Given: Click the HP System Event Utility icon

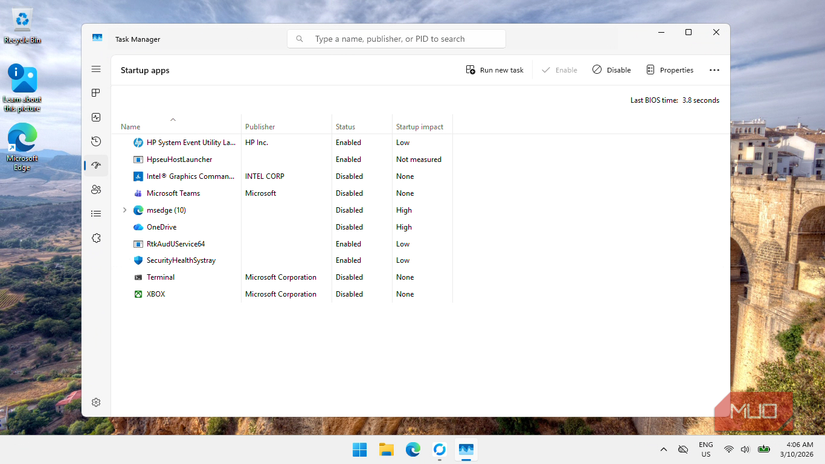Looking at the screenshot, I should coord(138,143).
